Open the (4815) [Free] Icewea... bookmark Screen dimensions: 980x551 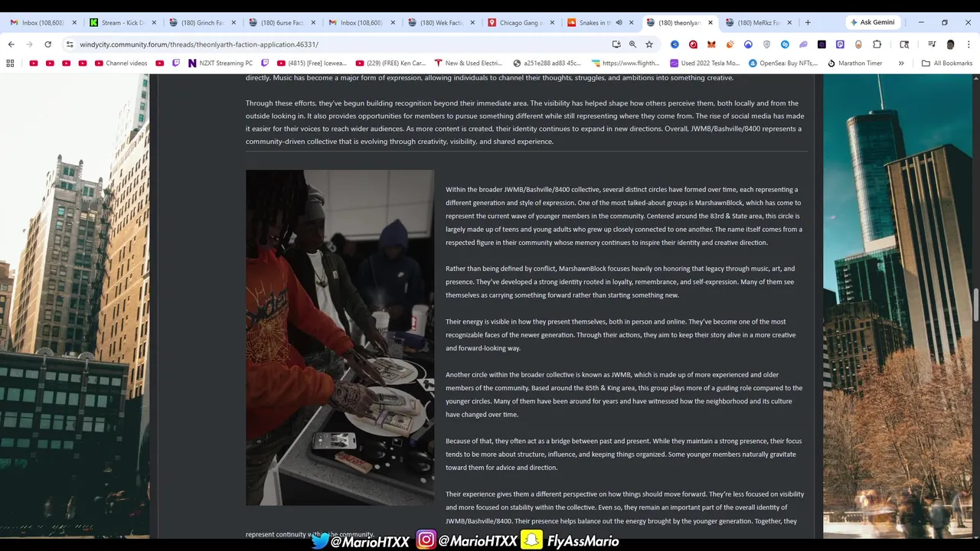[312, 64]
